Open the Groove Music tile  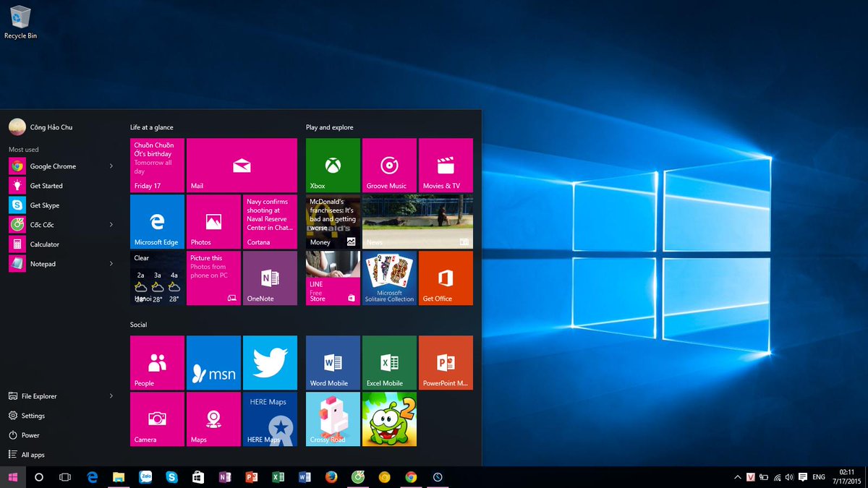[x=389, y=166]
